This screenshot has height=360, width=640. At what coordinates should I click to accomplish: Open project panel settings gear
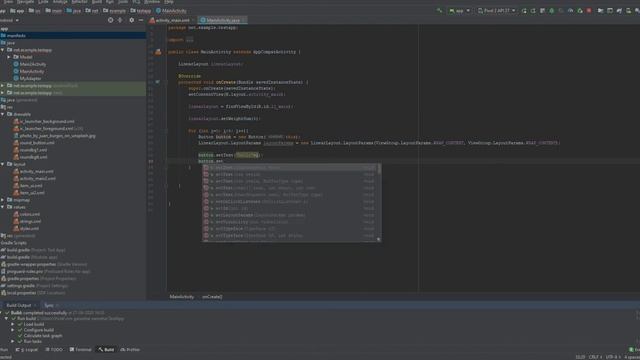pos(131,20)
